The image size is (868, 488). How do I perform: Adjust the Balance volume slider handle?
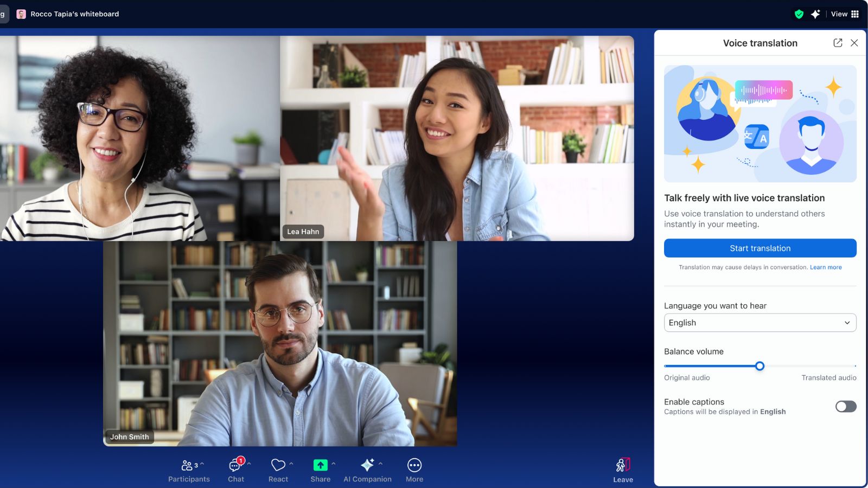click(x=759, y=365)
